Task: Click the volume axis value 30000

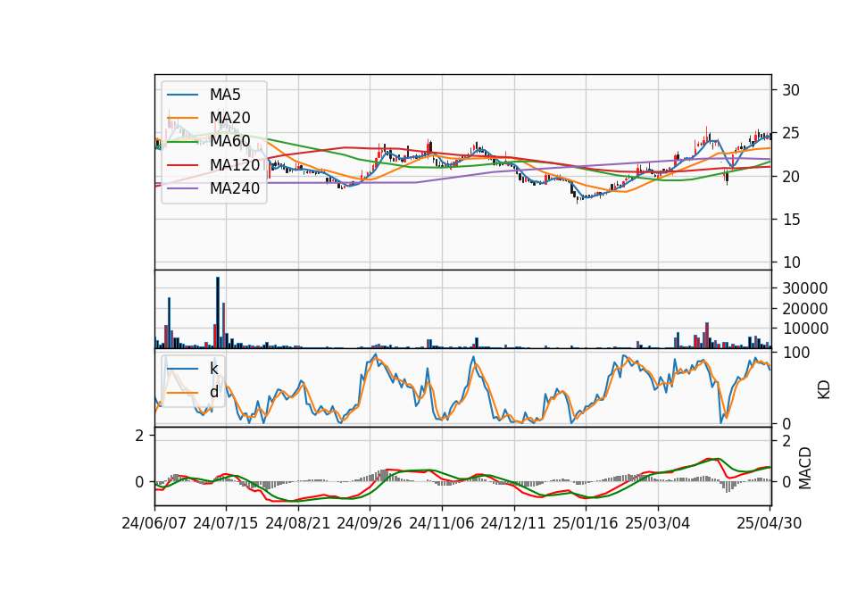Action: (804, 288)
